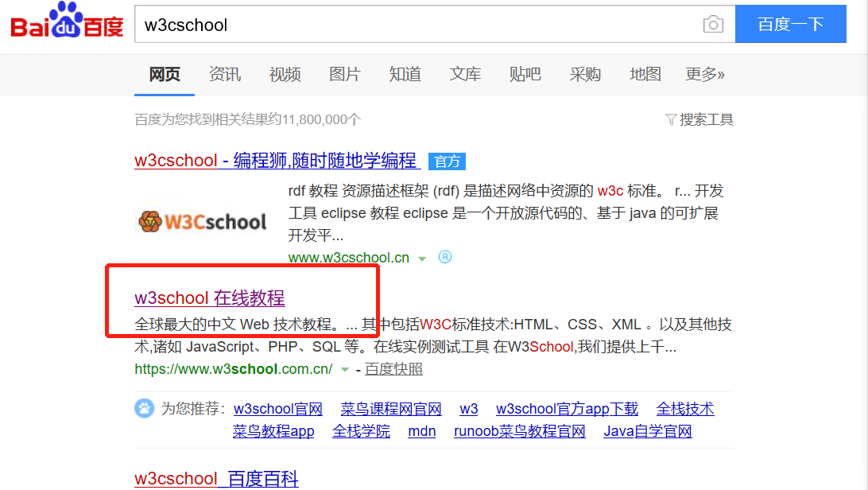Click the Baidu paw recommendation icon
Screen dimensions: 868x490
[x=145, y=409]
